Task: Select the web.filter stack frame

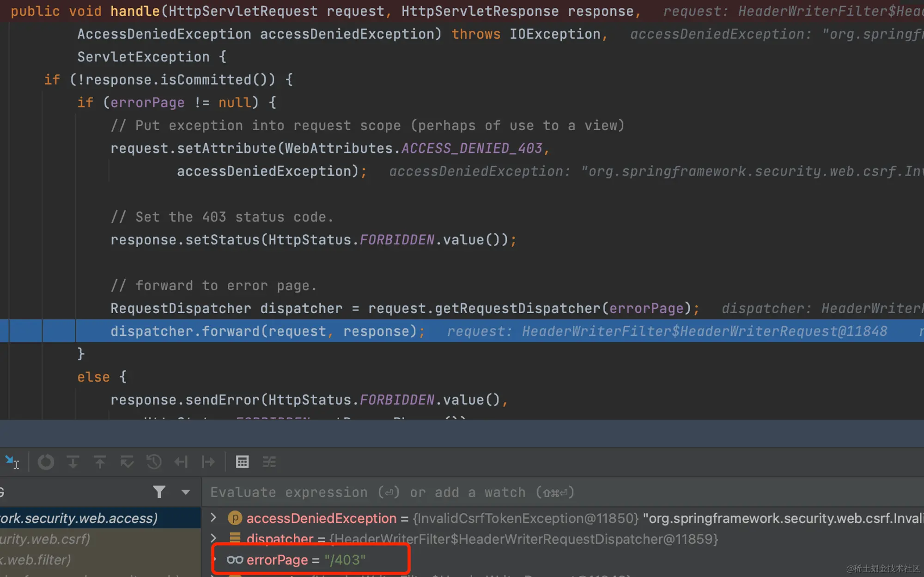Action: point(36,560)
